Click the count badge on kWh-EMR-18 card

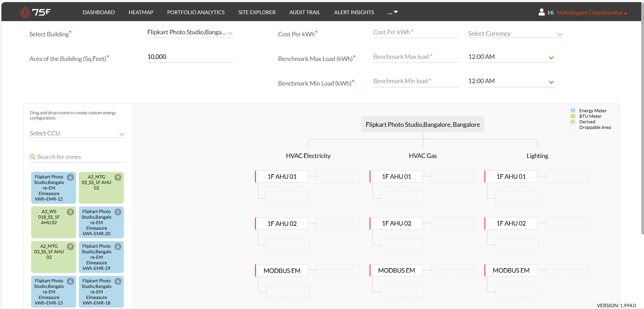(x=118, y=281)
